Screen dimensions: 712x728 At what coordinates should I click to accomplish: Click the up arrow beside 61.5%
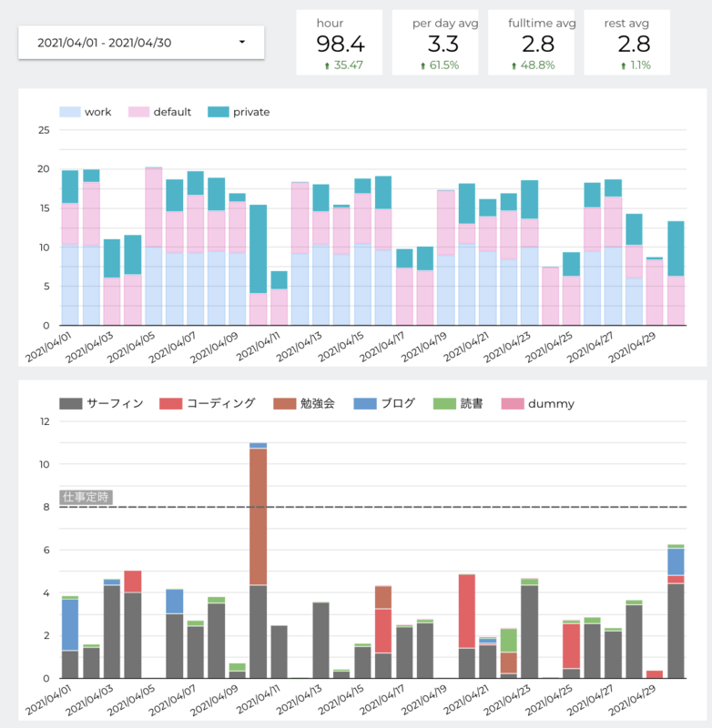(x=422, y=66)
